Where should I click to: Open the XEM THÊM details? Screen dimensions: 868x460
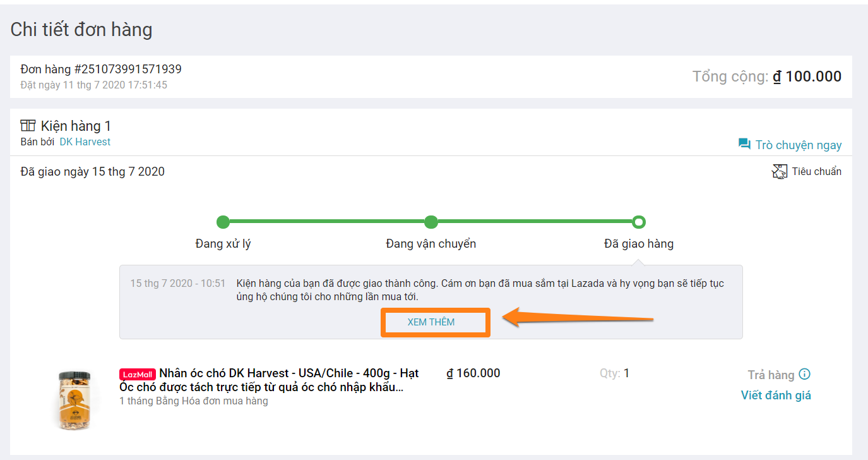[435, 322]
